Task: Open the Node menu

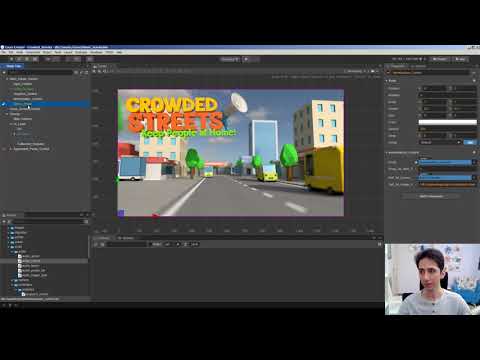Action: [20, 52]
